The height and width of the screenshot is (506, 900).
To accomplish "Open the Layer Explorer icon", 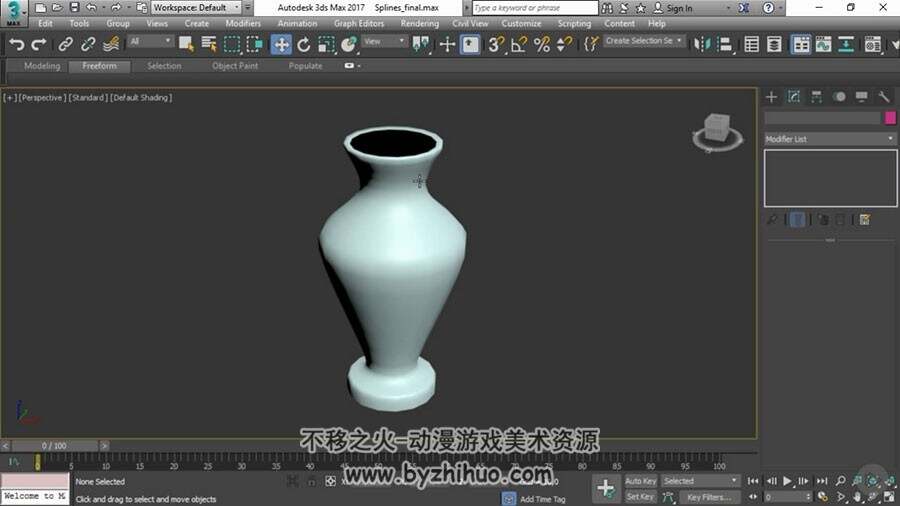I will pyautogui.click(x=774, y=44).
